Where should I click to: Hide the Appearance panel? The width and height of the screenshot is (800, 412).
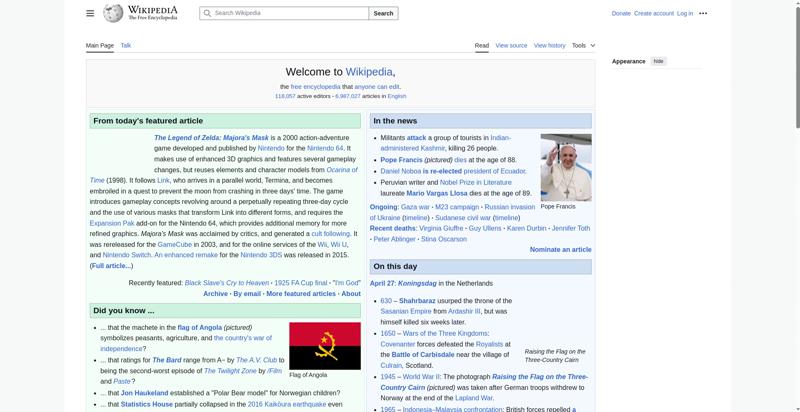click(x=659, y=61)
